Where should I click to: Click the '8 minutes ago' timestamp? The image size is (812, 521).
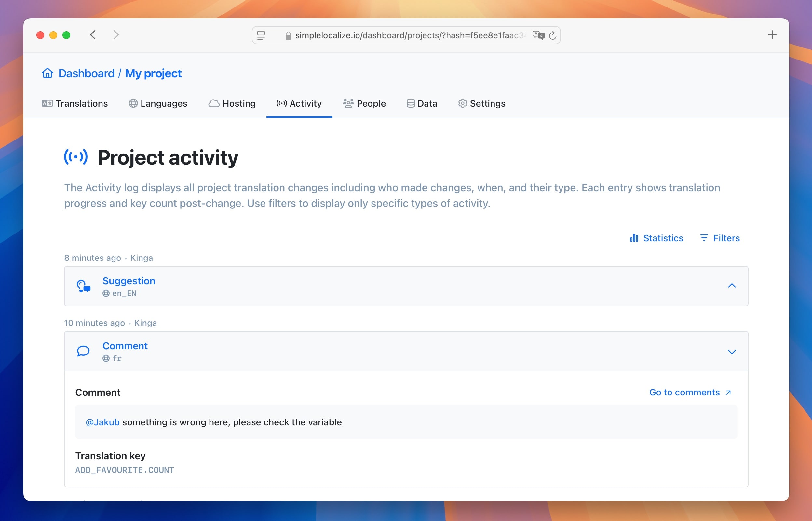click(93, 258)
